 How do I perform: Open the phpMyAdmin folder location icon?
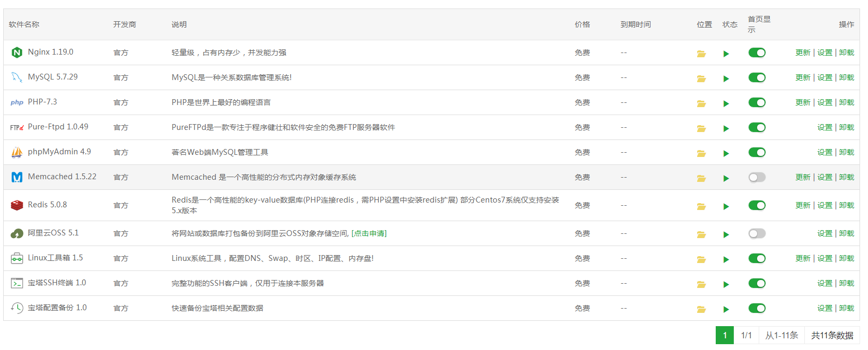pyautogui.click(x=701, y=153)
